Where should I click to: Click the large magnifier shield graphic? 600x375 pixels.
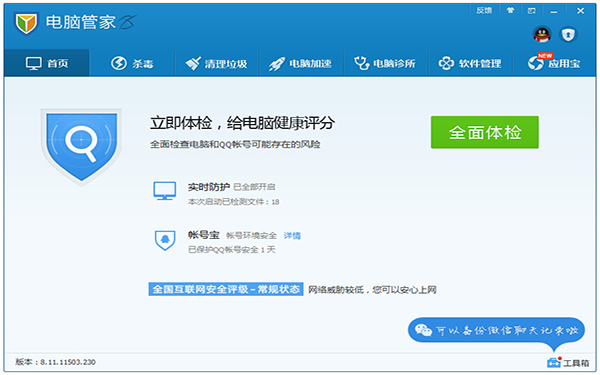click(x=81, y=147)
